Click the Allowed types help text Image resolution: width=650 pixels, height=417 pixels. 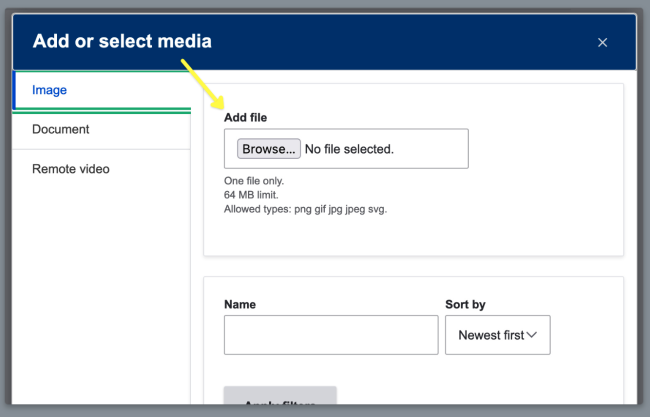(x=305, y=209)
